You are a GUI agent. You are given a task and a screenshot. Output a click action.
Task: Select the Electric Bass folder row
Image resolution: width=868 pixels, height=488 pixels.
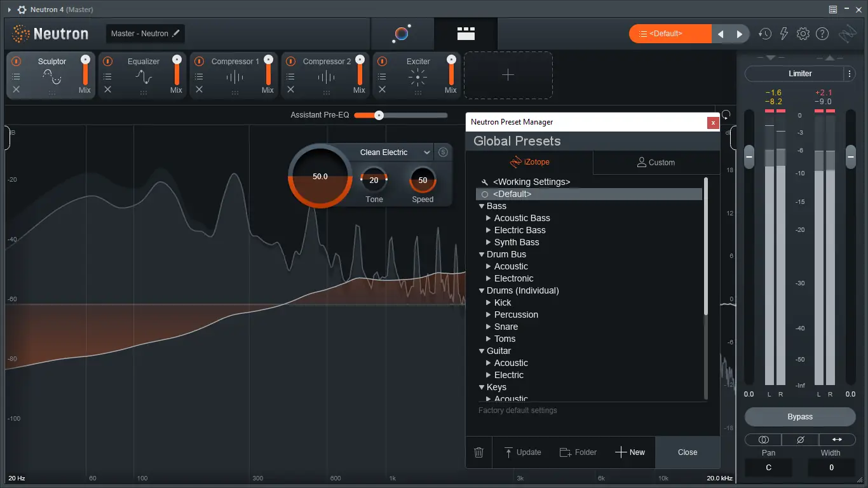click(589, 230)
